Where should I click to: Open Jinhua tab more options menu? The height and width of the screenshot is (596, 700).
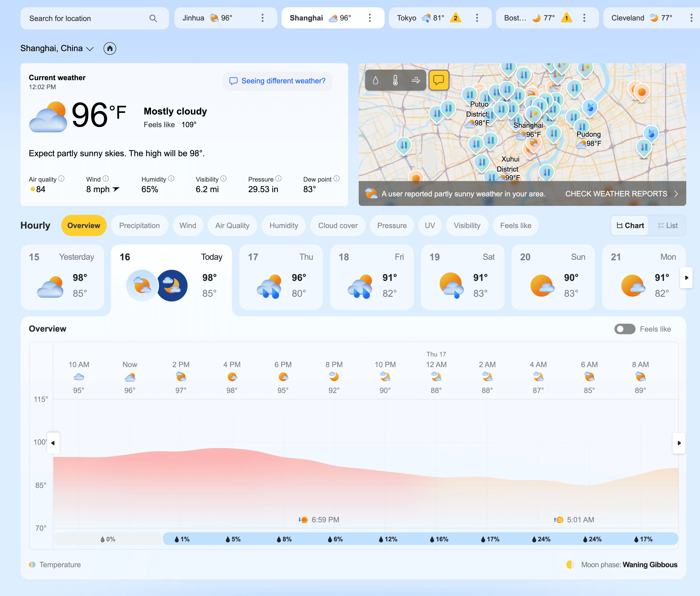pos(263,18)
